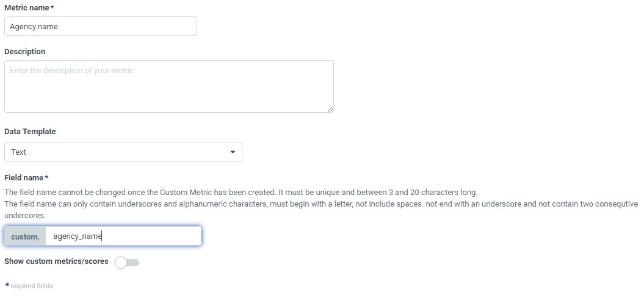The height and width of the screenshot is (298, 644).
Task: Click the 'custom.' prefix box
Action: tap(25, 236)
